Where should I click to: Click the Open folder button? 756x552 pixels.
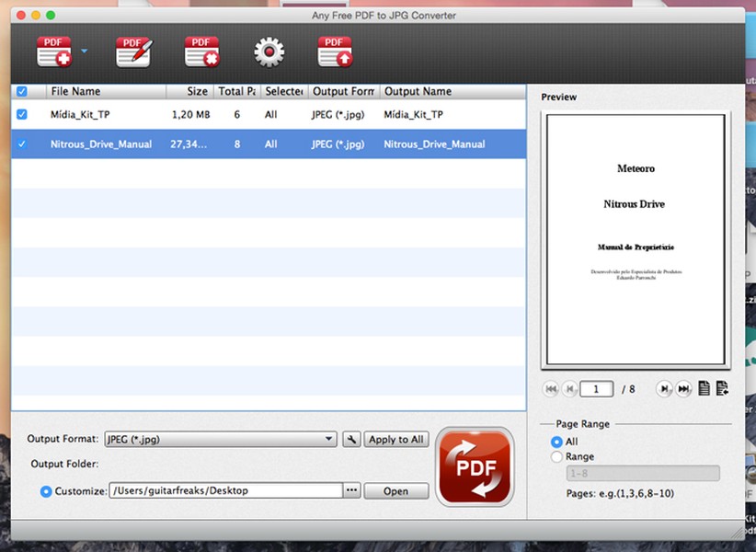coord(395,490)
